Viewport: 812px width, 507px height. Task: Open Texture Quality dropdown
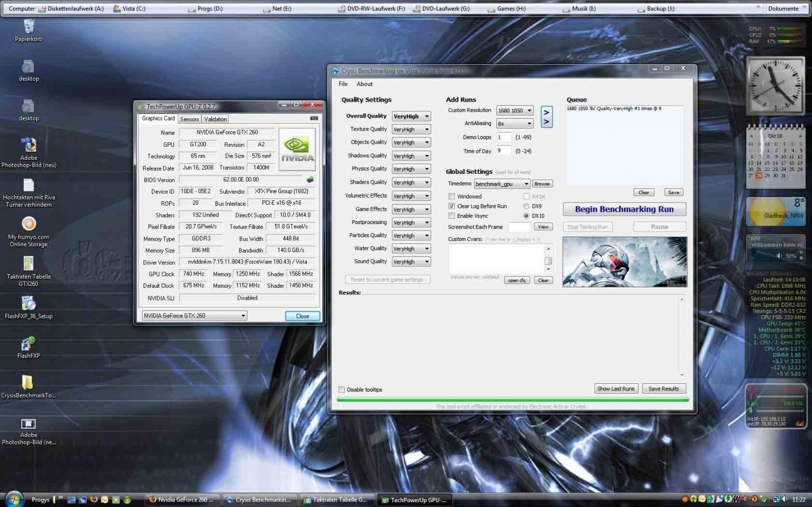point(411,130)
